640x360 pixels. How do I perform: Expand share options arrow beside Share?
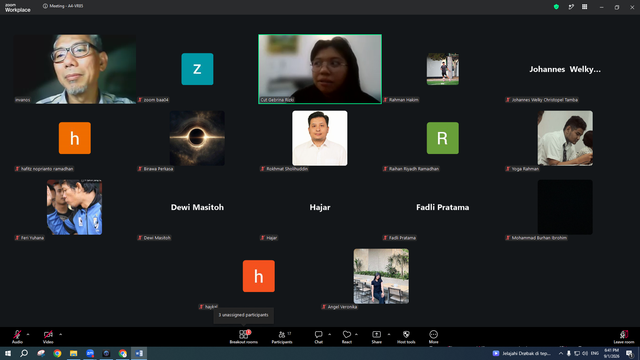click(389, 334)
